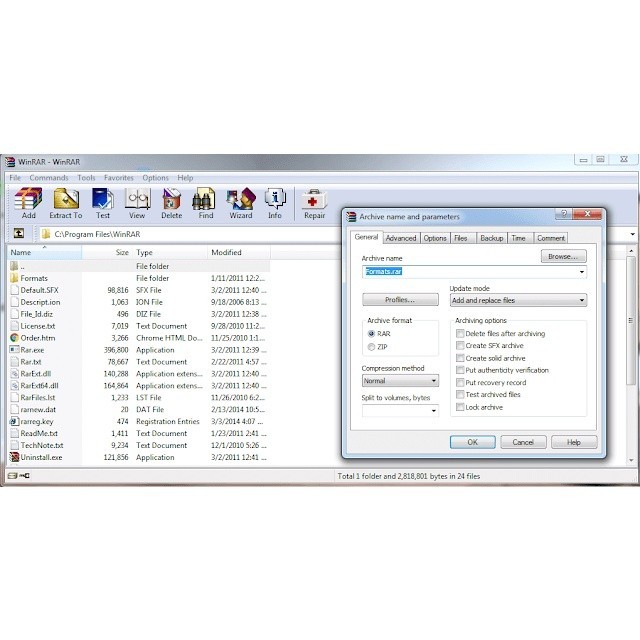Click the Find binoculars icon
The width and height of the screenshot is (640, 640).
click(205, 199)
